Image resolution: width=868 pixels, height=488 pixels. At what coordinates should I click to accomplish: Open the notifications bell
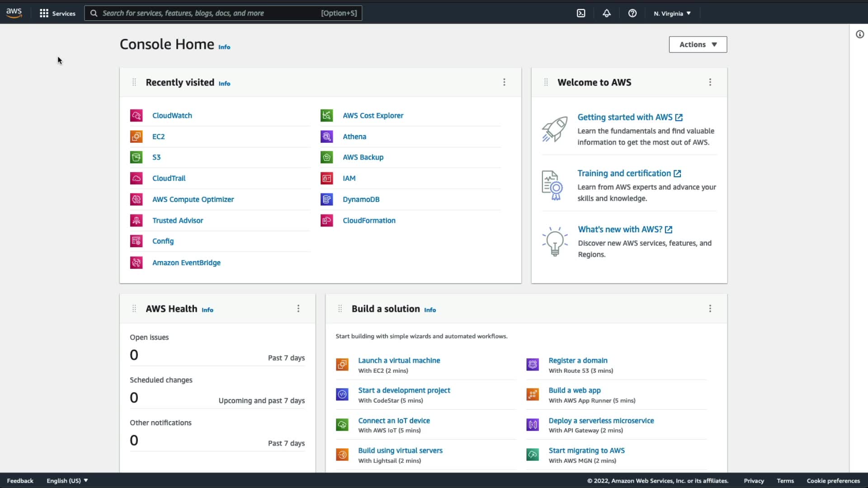607,13
